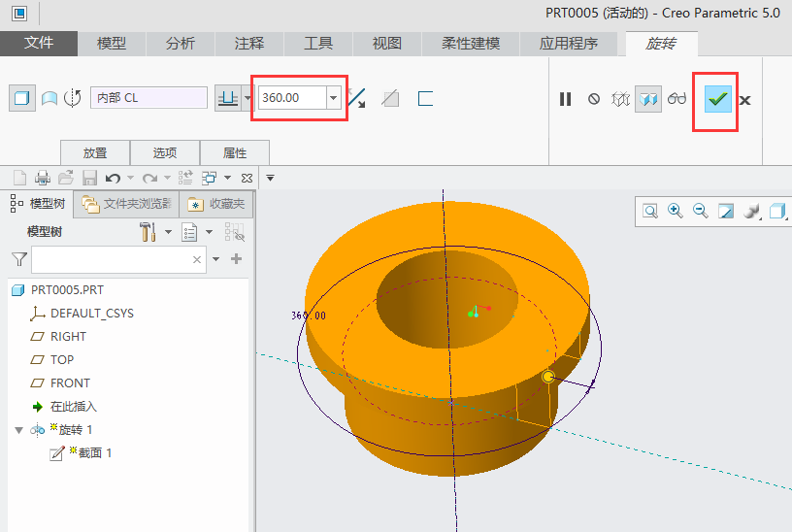This screenshot has width=792, height=532.
Task: Click the model tree settings hammer icon
Action: point(148,232)
